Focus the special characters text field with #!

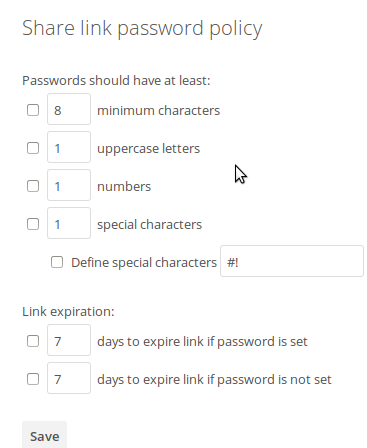(x=292, y=261)
